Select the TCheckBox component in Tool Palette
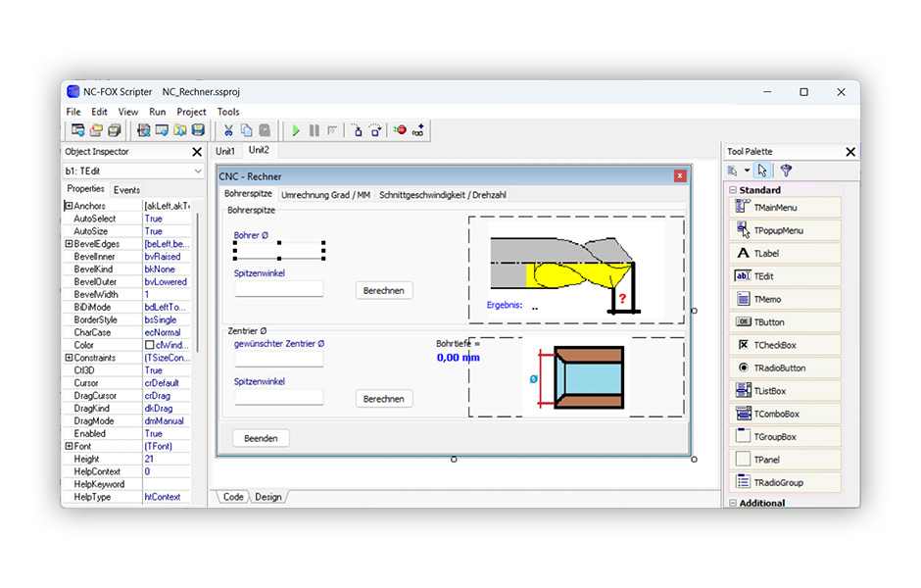 click(785, 345)
